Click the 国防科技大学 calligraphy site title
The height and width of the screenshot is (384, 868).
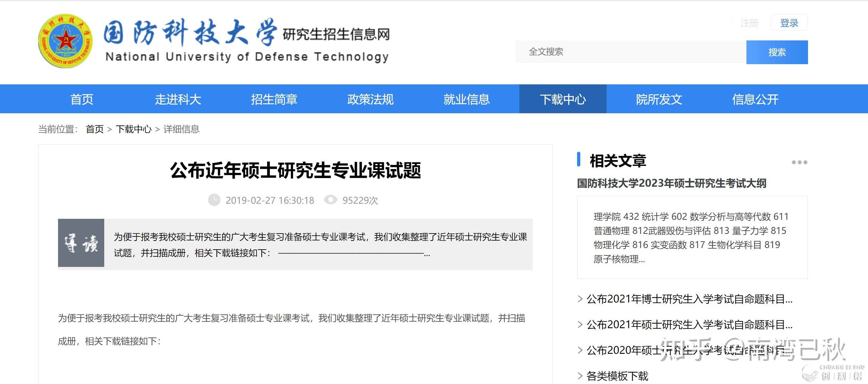(191, 33)
